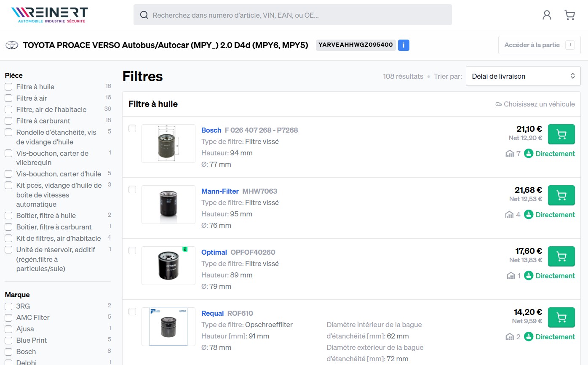The width and height of the screenshot is (588, 365).
Task: Tick the Blue Print brand checkbox
Action: (x=8, y=340)
